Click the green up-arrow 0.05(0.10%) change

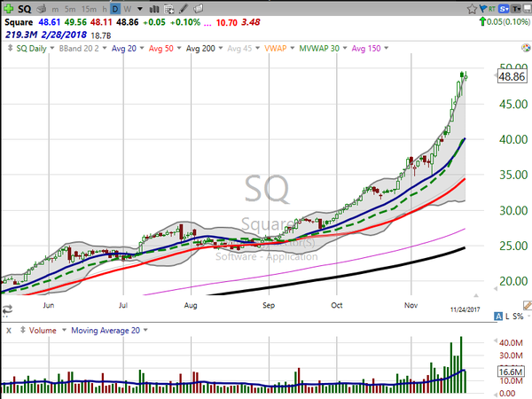505,22
